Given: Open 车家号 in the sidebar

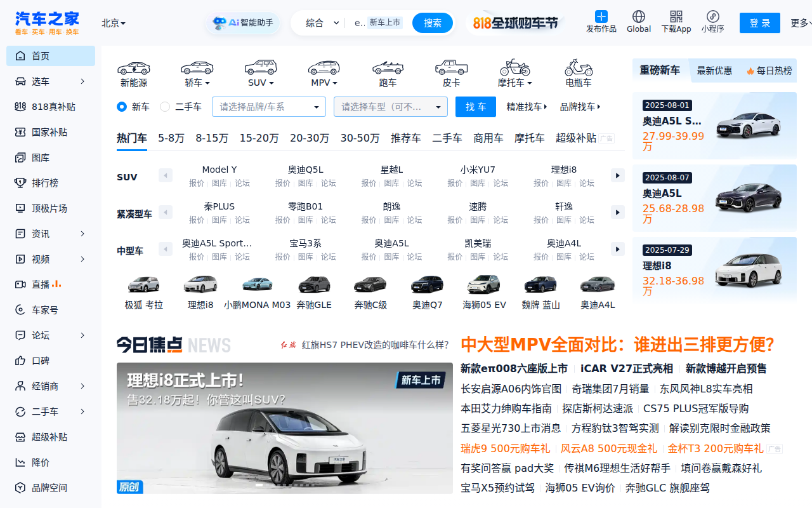Looking at the screenshot, I should (x=51, y=310).
